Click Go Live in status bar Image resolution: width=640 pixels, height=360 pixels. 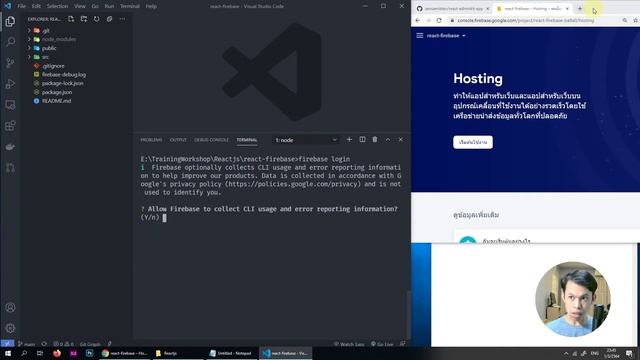pos(382,344)
